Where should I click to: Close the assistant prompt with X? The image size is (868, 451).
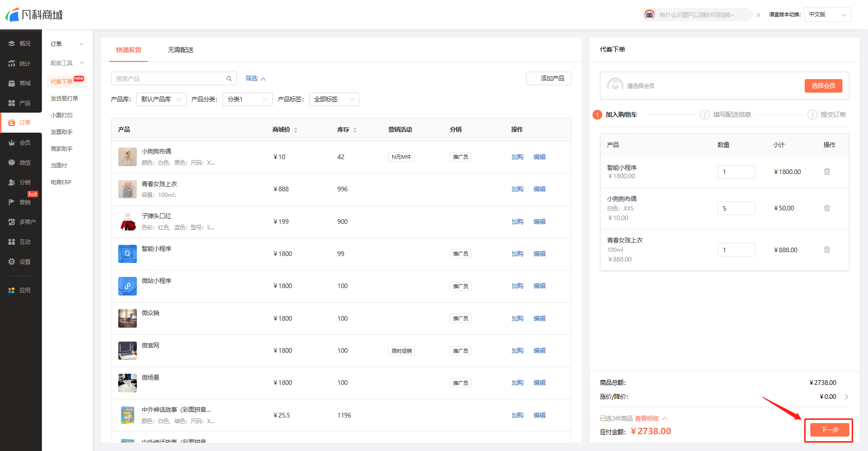[759, 15]
